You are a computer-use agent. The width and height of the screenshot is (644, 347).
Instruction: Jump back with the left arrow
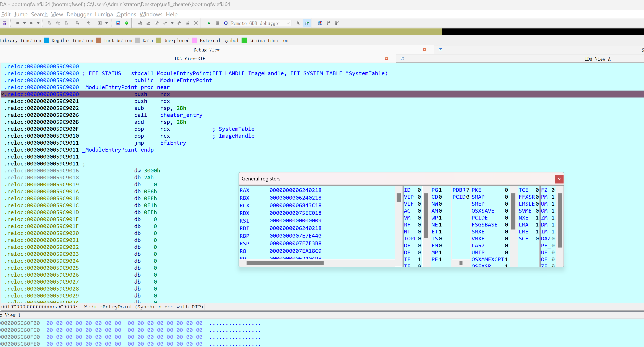17,23
